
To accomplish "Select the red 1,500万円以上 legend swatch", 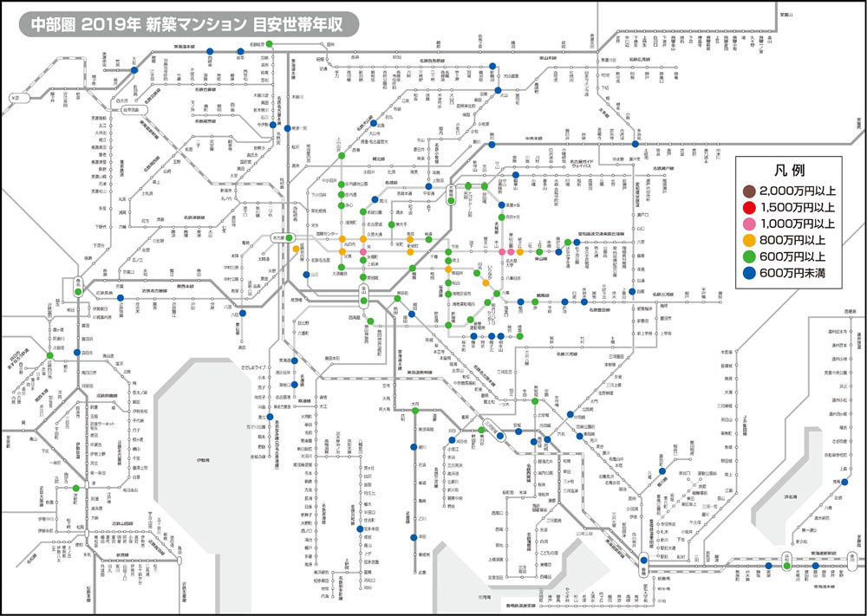I will pos(748,207).
